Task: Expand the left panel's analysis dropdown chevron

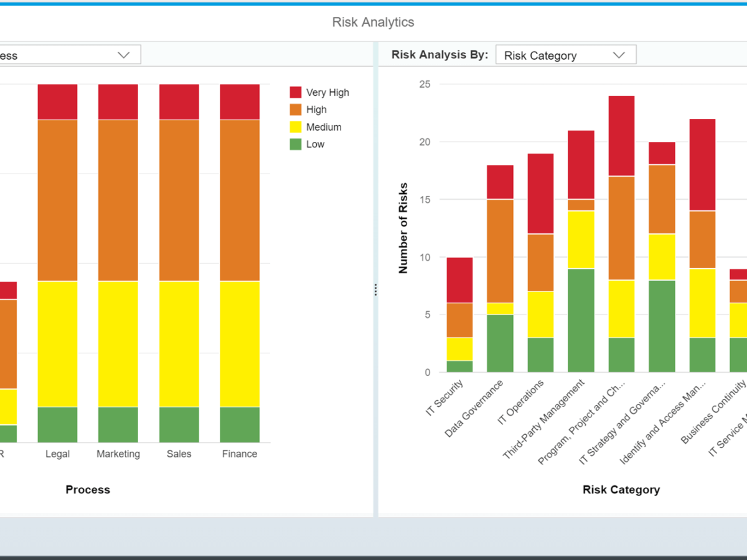Action: pos(124,55)
